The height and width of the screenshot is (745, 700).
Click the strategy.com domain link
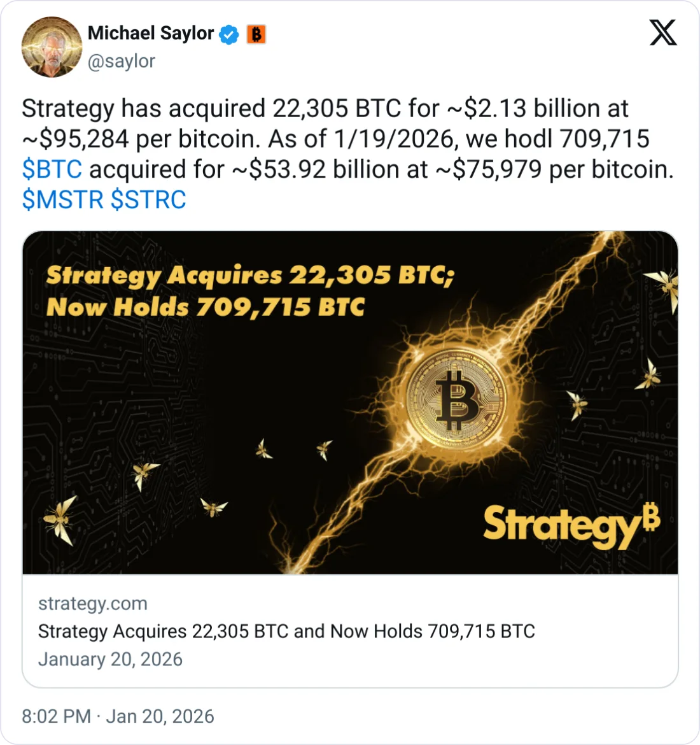(x=92, y=603)
